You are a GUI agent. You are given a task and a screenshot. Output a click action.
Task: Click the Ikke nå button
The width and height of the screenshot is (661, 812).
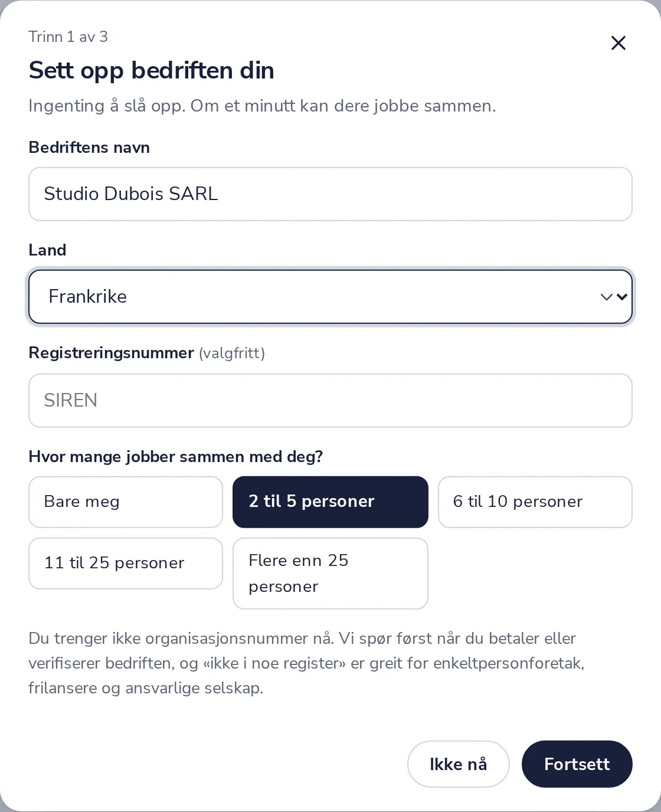coord(459,764)
